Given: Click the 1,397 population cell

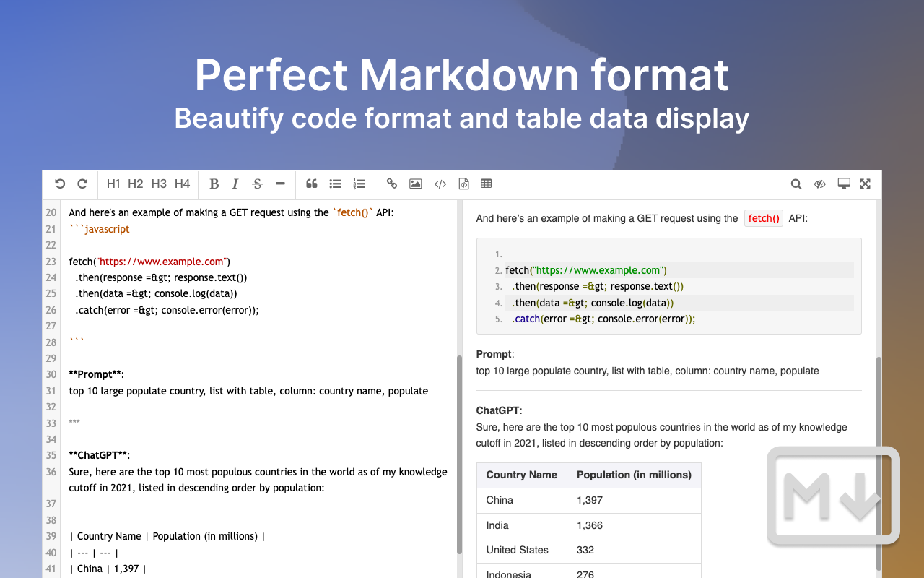Looking at the screenshot, I should [x=635, y=500].
